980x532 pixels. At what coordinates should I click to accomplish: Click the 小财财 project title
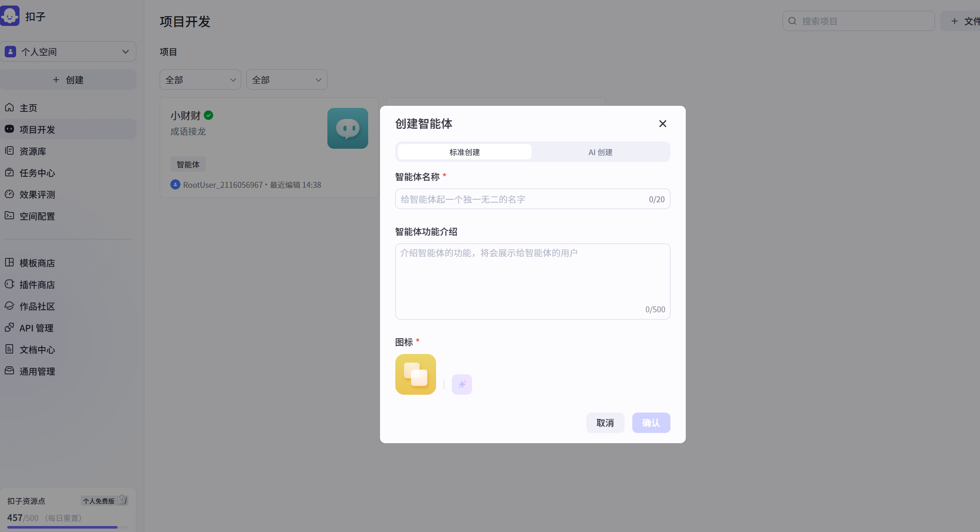point(186,115)
